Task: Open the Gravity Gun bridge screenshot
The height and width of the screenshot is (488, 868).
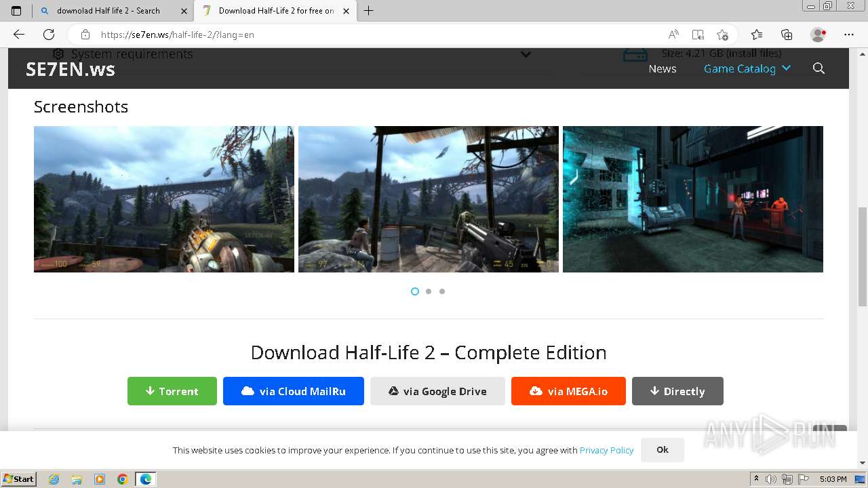Action: 164,199
